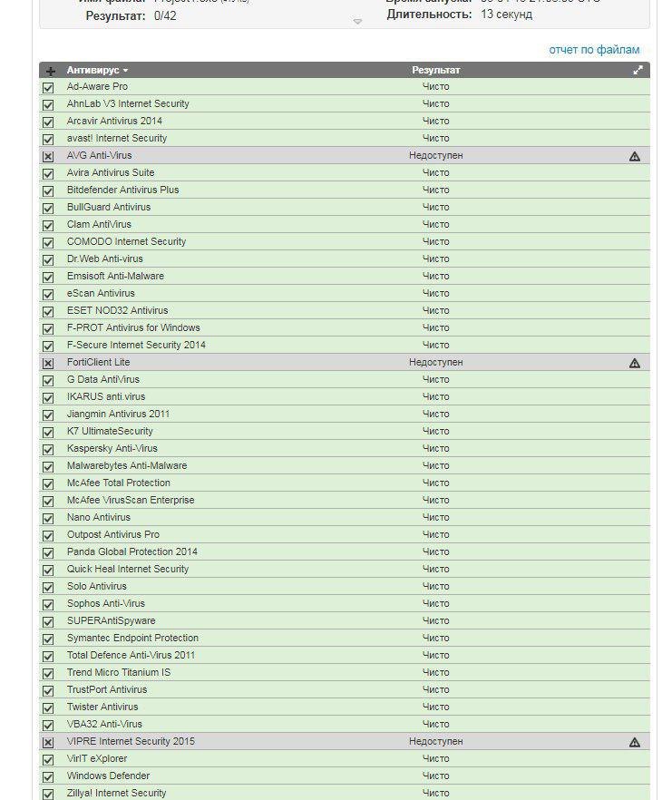Screen dimensions: 672x800
Task: Click the X-marked box beside FortiClient Lite
Action: point(48,363)
